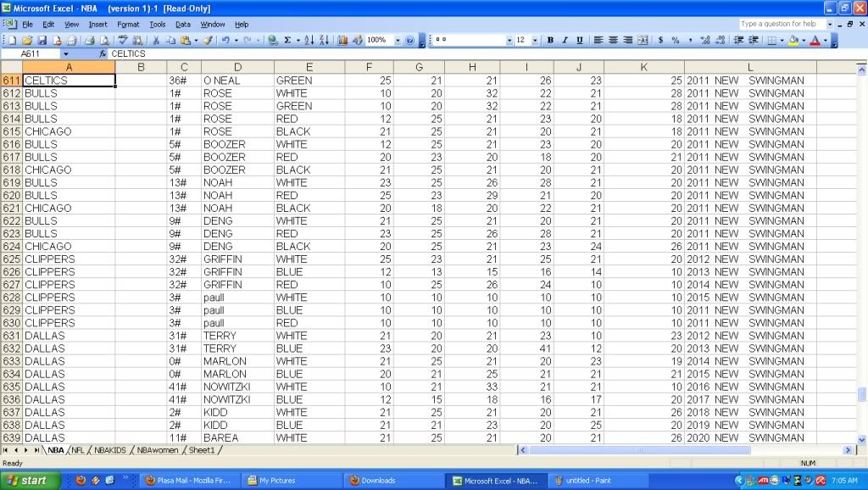Open the File menu
The width and height of the screenshot is (868, 490).
tap(27, 25)
